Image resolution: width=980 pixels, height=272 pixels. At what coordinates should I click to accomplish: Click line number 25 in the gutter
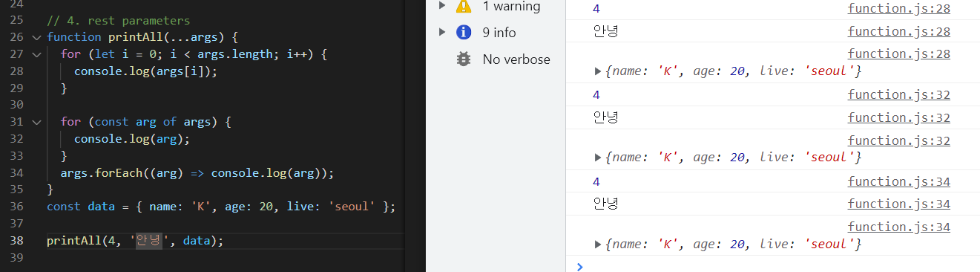pos(17,20)
